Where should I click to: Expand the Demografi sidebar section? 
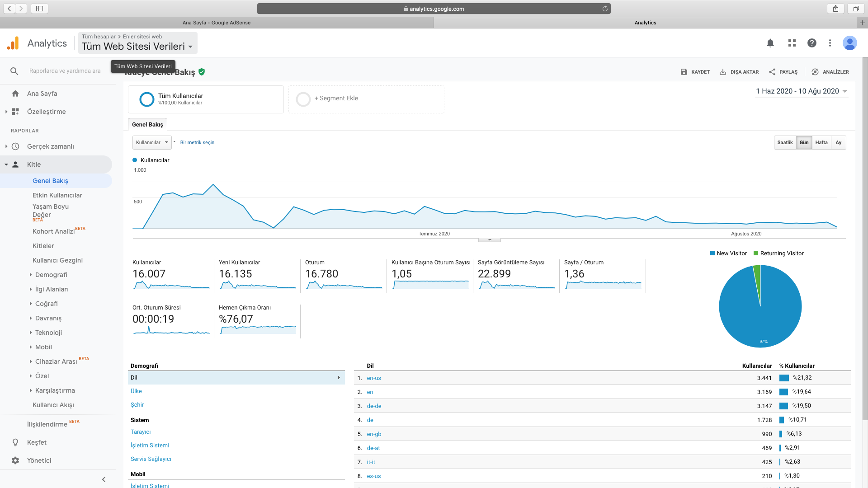pos(51,275)
